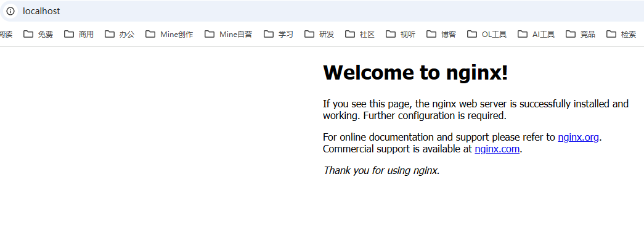Viewport: 644px width, 227px height.
Task: Open the OL工具 bookmark folder
Action: [487, 35]
